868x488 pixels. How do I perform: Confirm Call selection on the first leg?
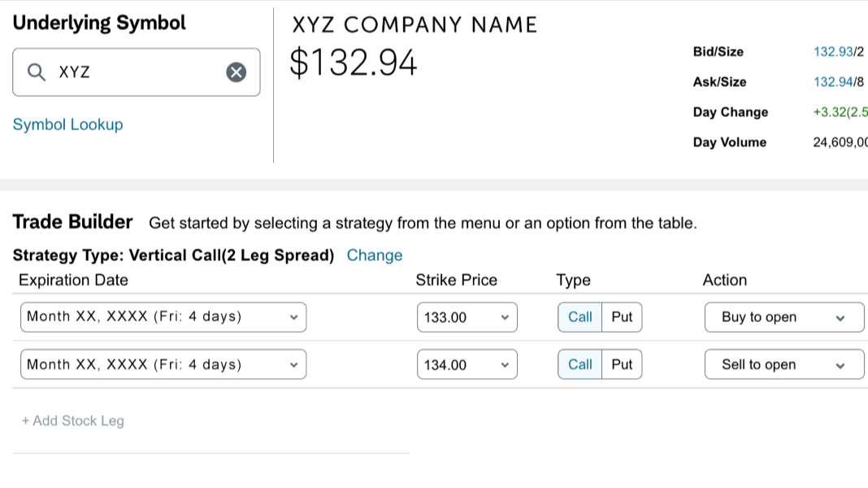[579, 316]
